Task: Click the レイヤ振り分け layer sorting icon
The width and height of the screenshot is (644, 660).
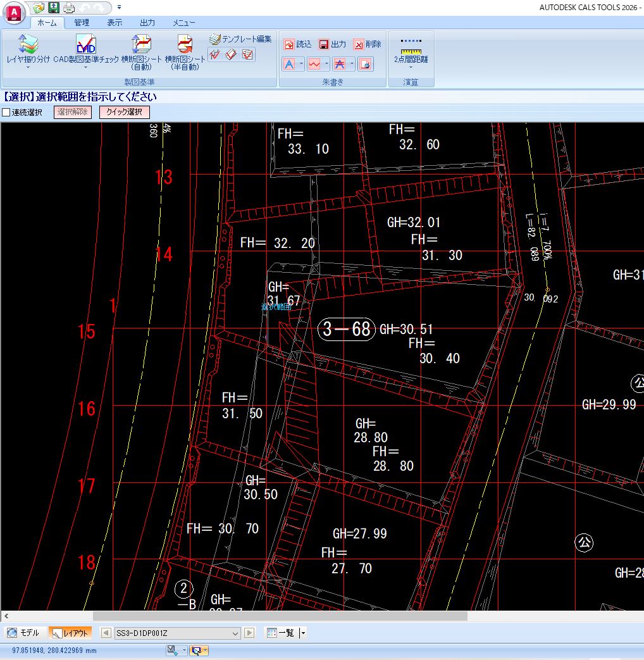Action: click(x=28, y=44)
